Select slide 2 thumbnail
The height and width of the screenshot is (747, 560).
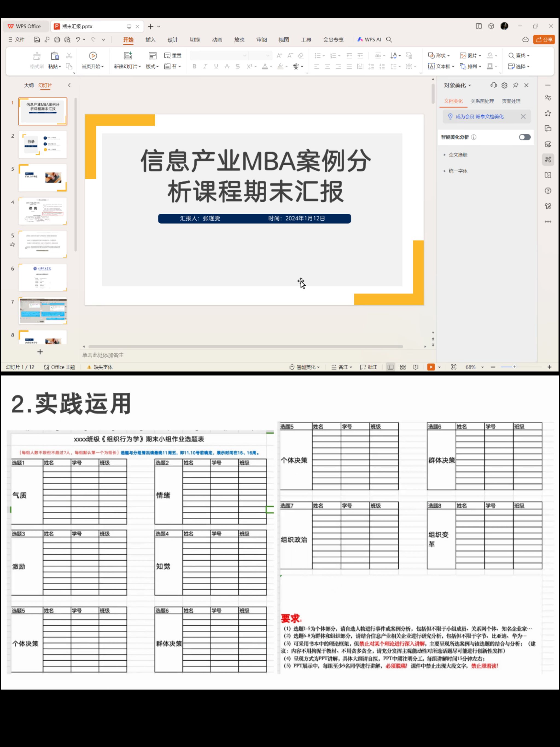[x=43, y=144]
